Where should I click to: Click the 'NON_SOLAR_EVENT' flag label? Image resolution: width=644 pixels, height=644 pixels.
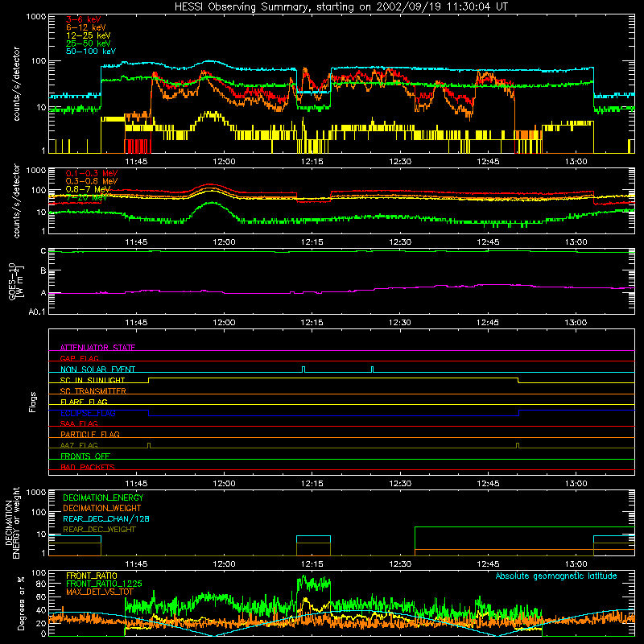pyautogui.click(x=97, y=369)
